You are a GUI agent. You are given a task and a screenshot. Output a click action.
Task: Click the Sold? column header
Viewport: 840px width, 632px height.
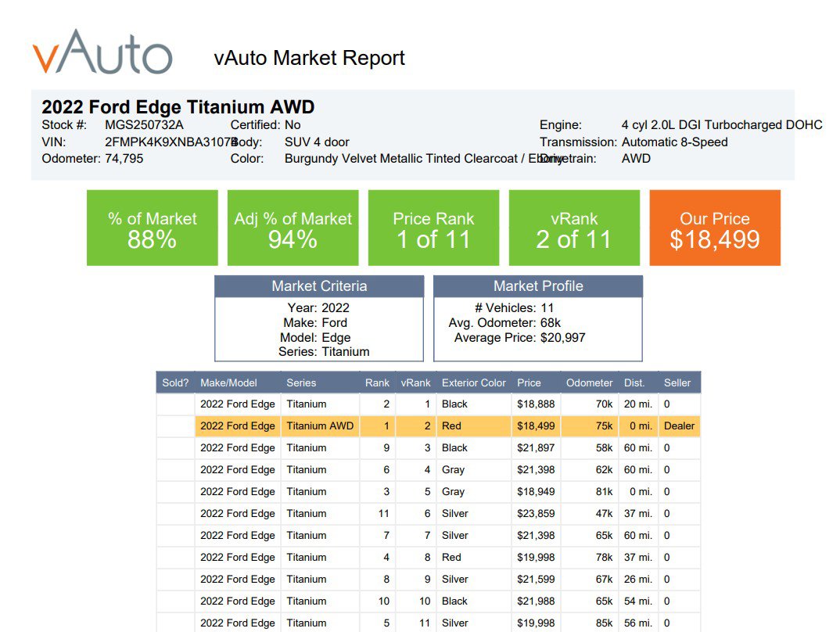coord(175,382)
